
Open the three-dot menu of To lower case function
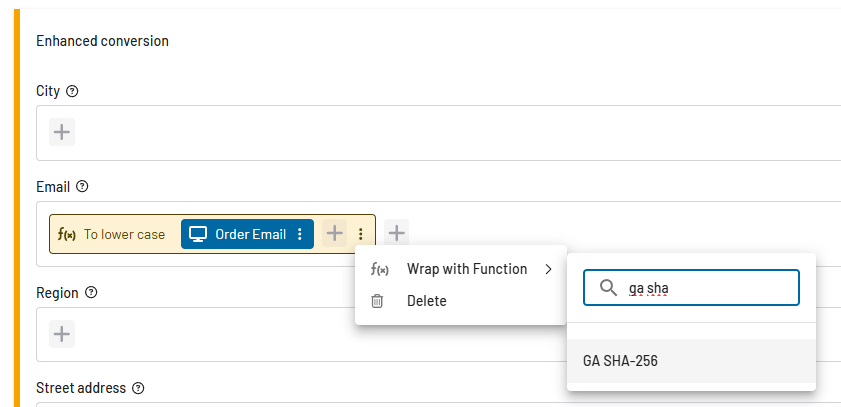click(360, 234)
